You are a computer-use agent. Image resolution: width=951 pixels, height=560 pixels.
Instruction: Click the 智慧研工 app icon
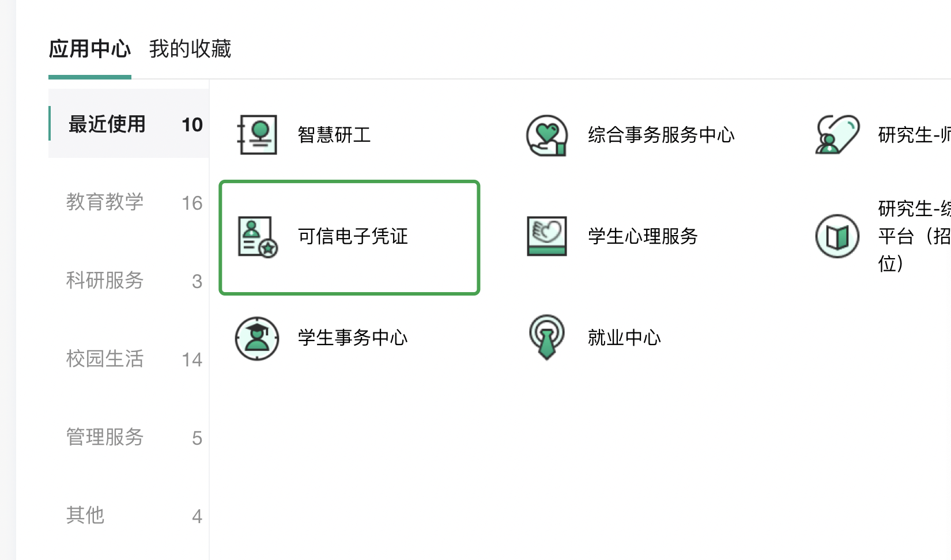pyautogui.click(x=257, y=135)
